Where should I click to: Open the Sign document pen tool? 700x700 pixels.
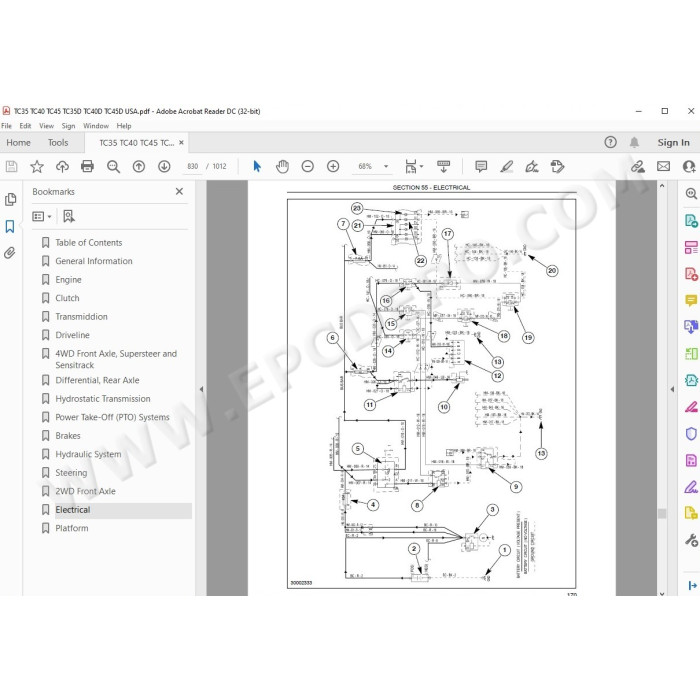coord(532,167)
